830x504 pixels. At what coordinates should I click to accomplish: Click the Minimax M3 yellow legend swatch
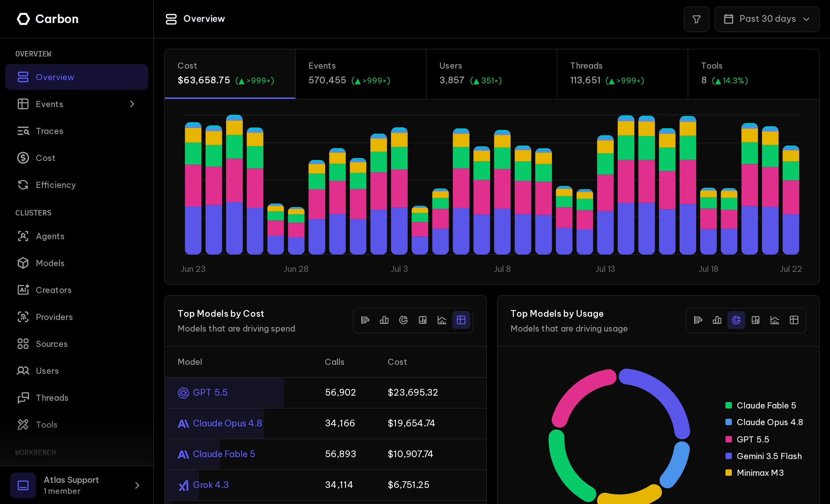point(729,473)
